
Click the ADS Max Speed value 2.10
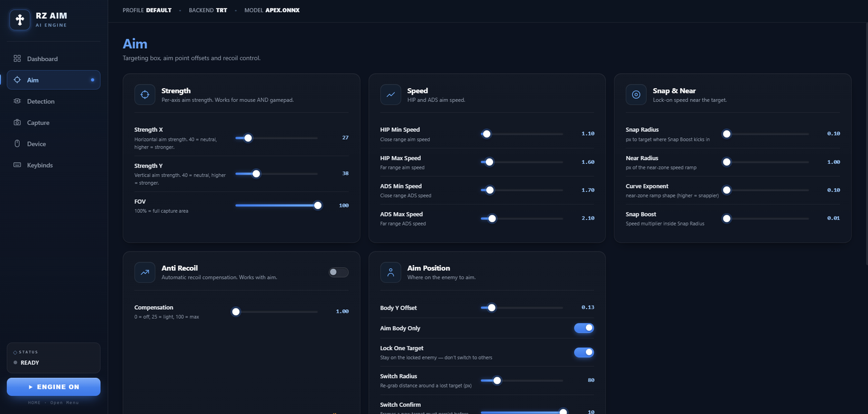pyautogui.click(x=588, y=218)
